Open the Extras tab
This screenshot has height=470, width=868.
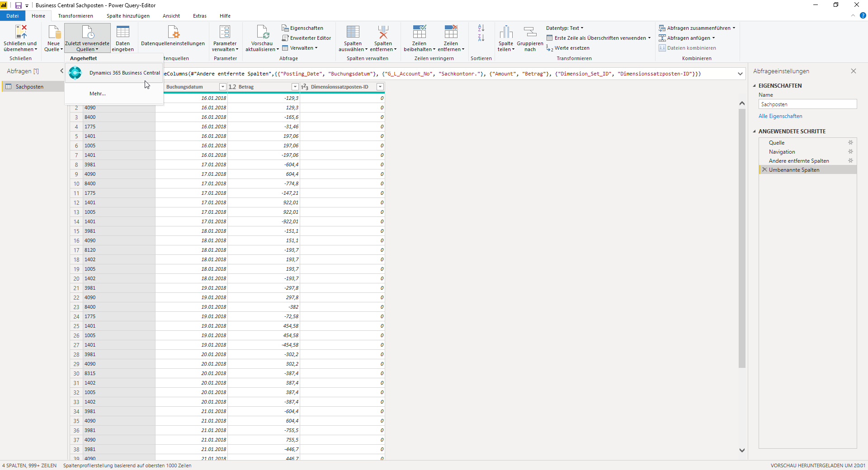coord(200,16)
